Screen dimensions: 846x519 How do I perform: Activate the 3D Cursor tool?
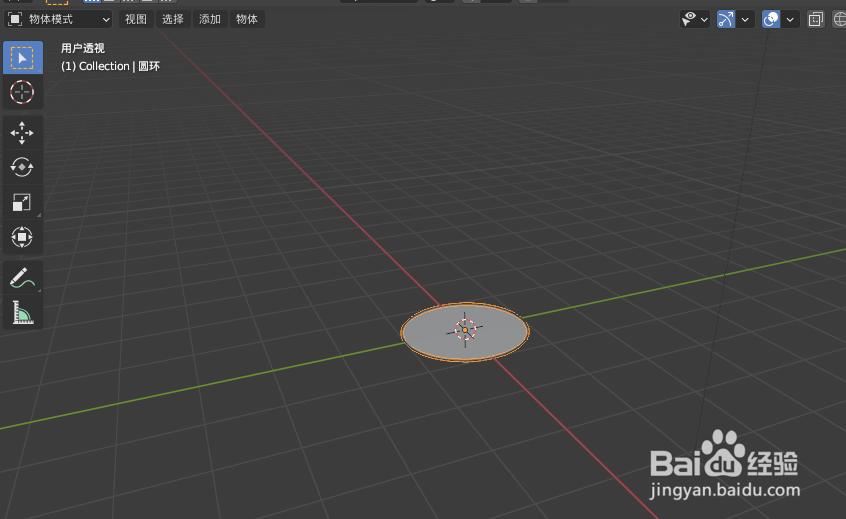[22, 92]
